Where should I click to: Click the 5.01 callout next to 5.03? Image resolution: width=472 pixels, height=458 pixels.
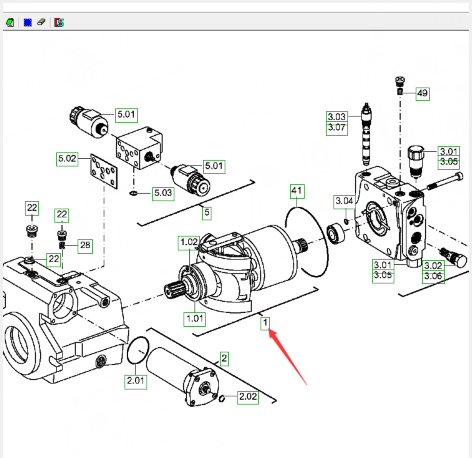pyautogui.click(x=214, y=166)
